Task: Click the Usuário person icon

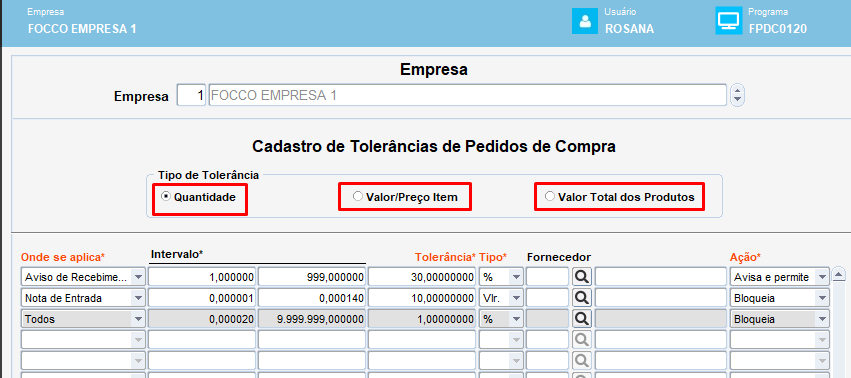Action: coord(585,21)
